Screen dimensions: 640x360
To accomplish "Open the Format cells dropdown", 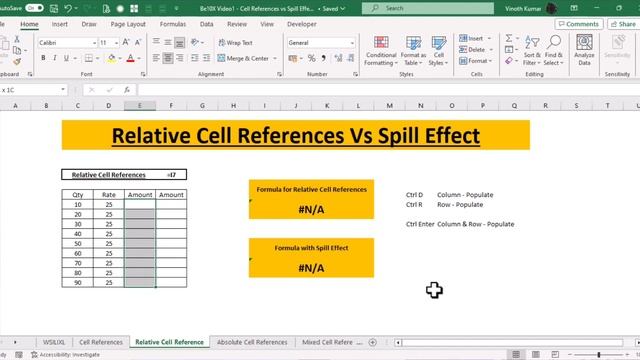I will click(x=476, y=61).
